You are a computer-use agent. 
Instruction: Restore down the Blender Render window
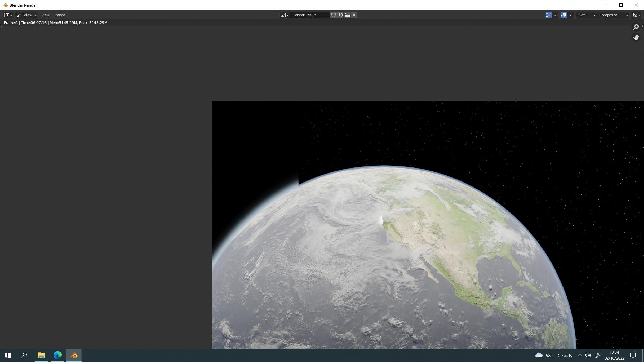621,5
